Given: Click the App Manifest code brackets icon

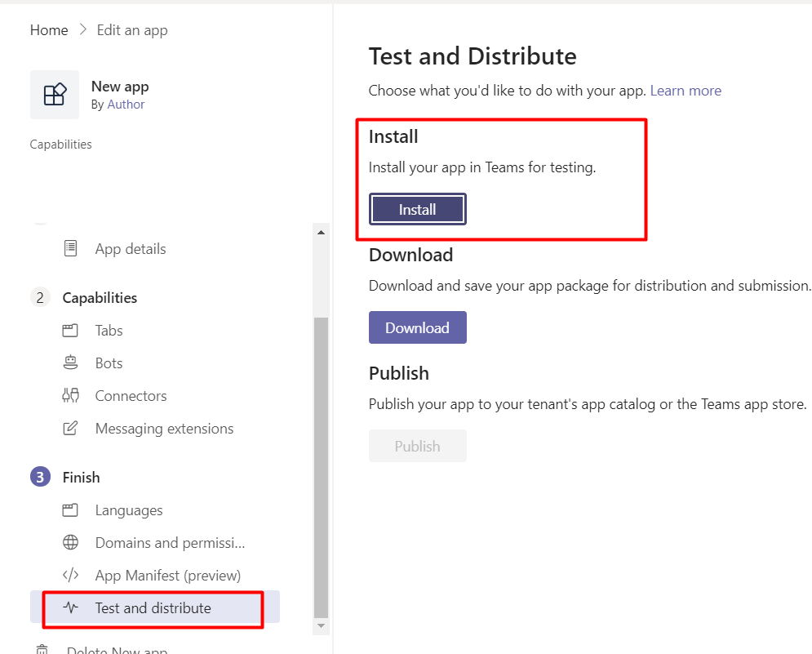Looking at the screenshot, I should pyautogui.click(x=71, y=576).
